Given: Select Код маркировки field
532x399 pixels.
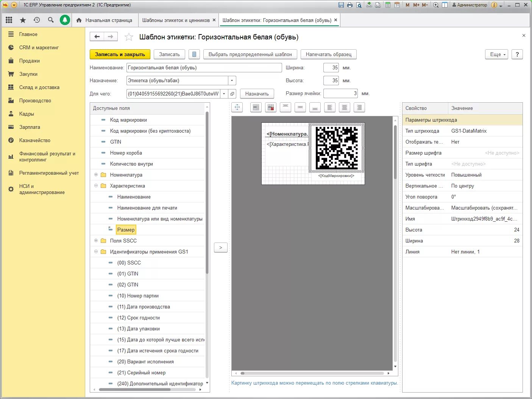Looking at the screenshot, I should pyautogui.click(x=128, y=120).
